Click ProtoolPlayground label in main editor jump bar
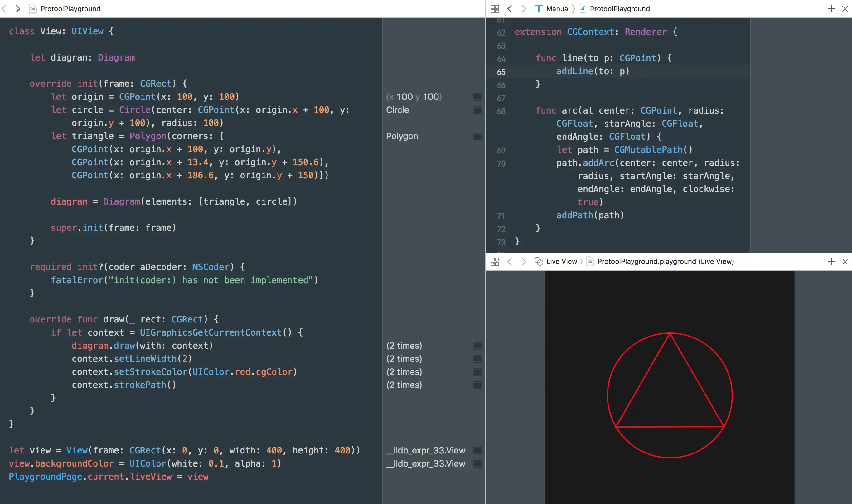Viewport: 852px width, 504px height. click(70, 9)
